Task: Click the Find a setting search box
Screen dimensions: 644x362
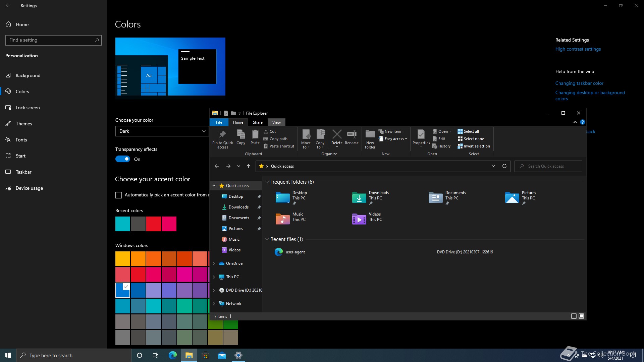Action: pyautogui.click(x=54, y=40)
